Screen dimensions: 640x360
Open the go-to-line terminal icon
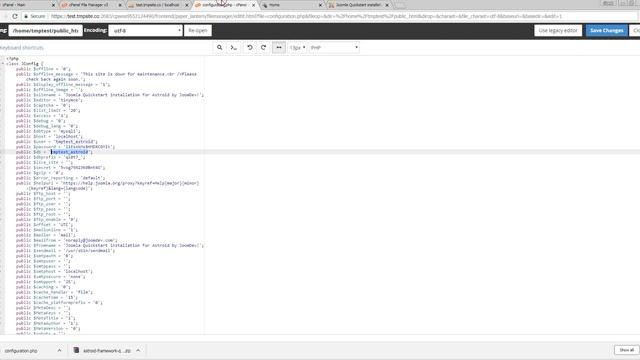tap(233, 48)
